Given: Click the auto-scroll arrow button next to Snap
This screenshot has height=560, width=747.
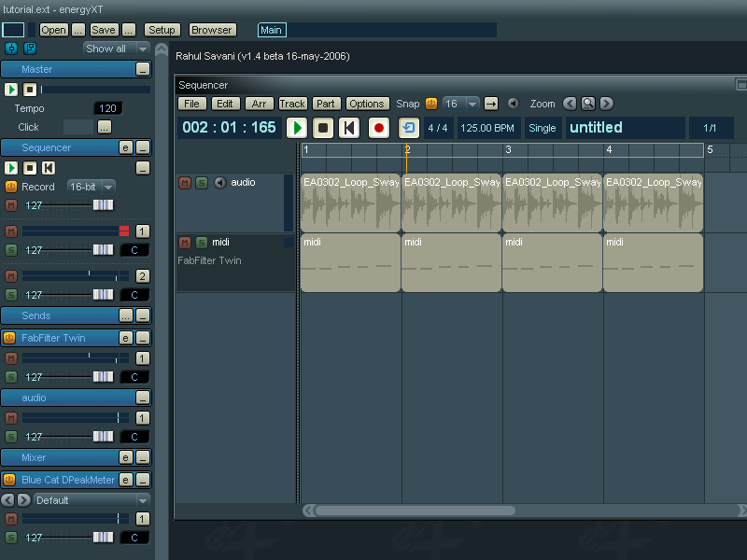Looking at the screenshot, I should tap(491, 104).
